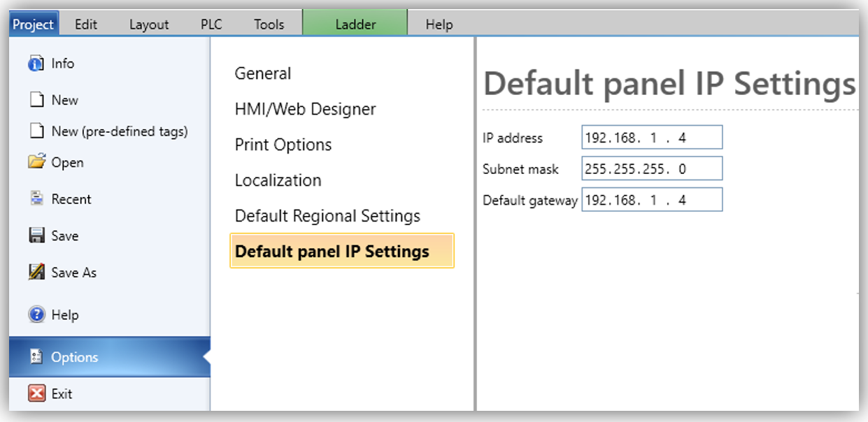Click the New (pre-defined tags) text label
The height and width of the screenshot is (422, 868).
pos(120,131)
